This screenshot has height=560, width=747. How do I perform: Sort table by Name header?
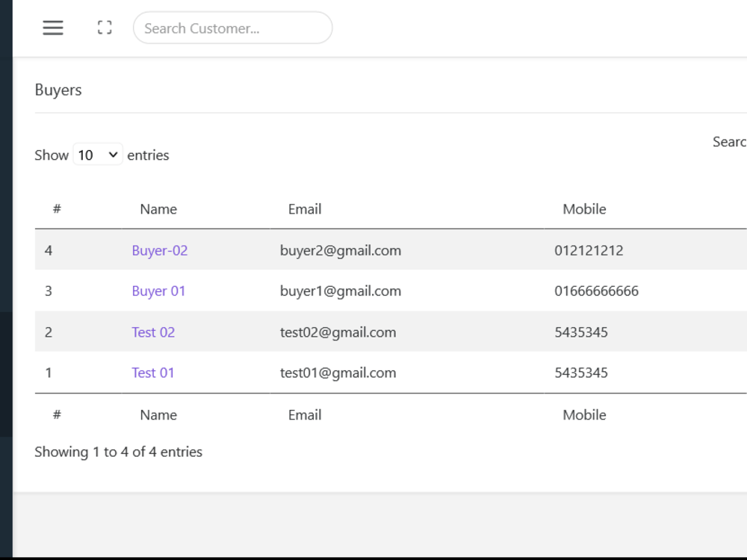(x=158, y=209)
